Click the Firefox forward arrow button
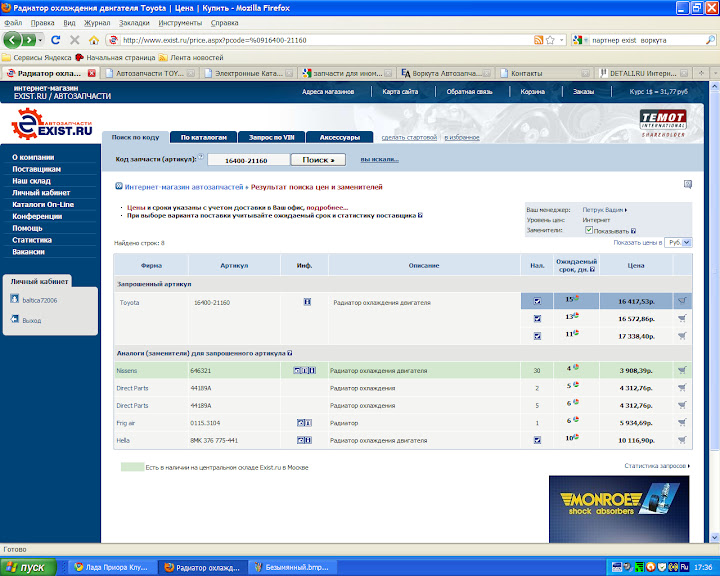 click(x=28, y=40)
